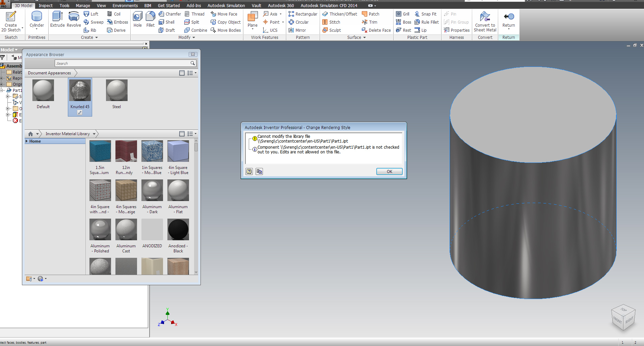Viewport: 644px width, 346px height.
Task: Activate the Extrude tool
Action: tap(57, 19)
